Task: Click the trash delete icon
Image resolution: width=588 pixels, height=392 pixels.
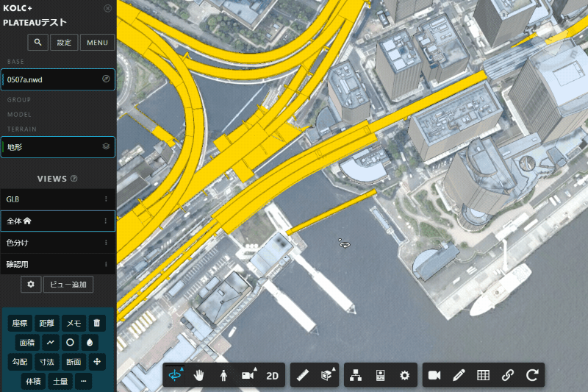Action: (98, 322)
